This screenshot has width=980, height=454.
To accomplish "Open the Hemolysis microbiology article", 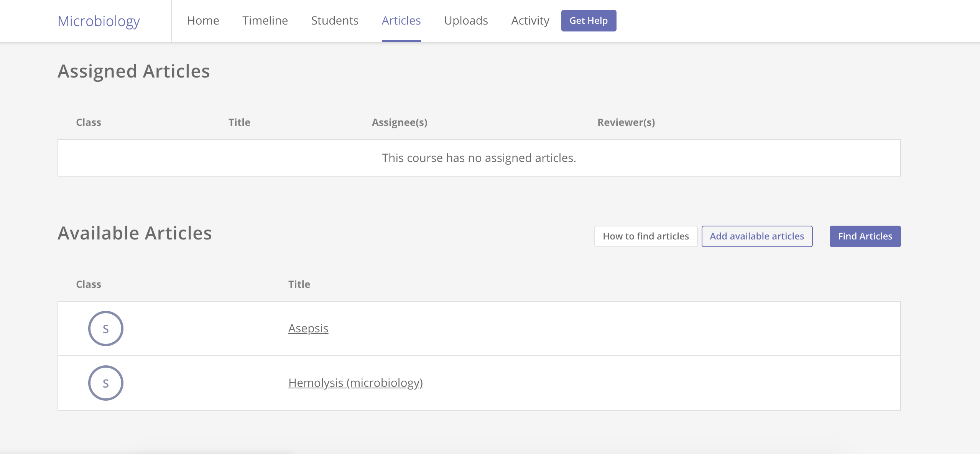I will click(355, 382).
